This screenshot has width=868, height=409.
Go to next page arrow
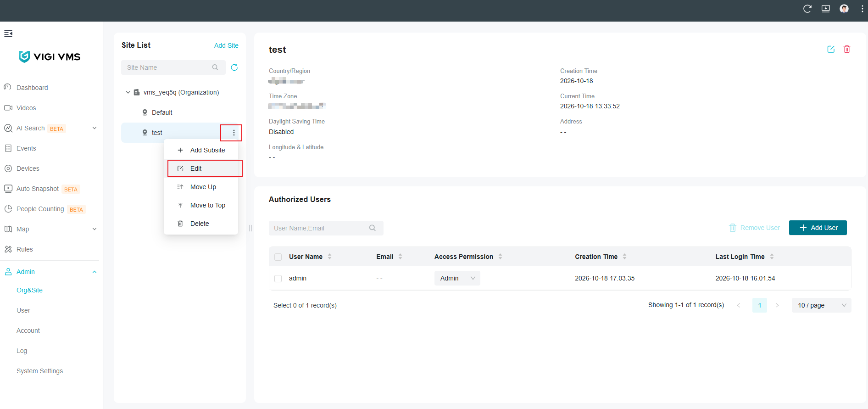777,305
